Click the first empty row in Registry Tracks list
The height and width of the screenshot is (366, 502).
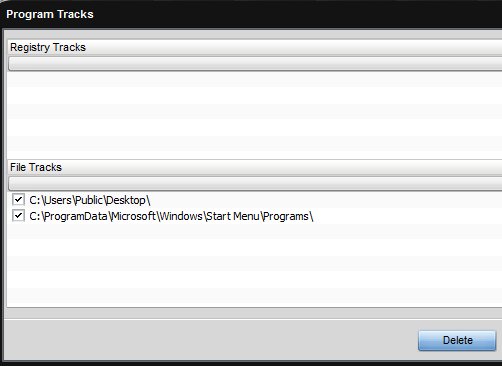coord(255,80)
